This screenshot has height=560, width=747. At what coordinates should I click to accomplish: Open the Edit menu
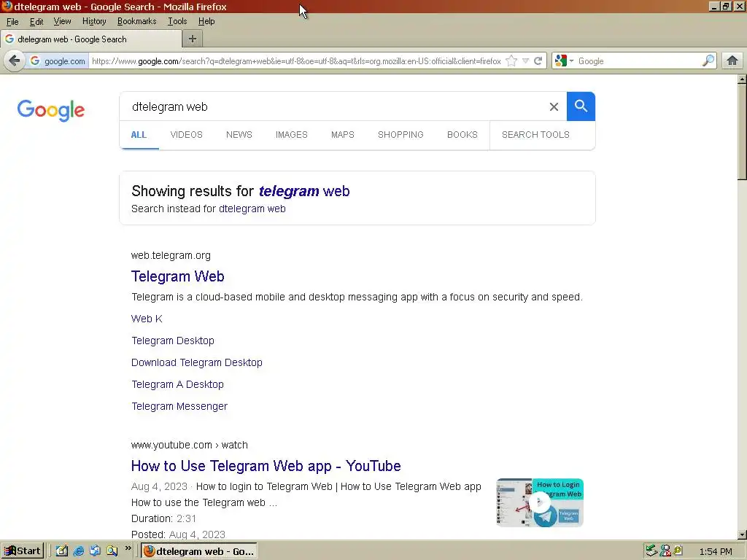point(36,21)
